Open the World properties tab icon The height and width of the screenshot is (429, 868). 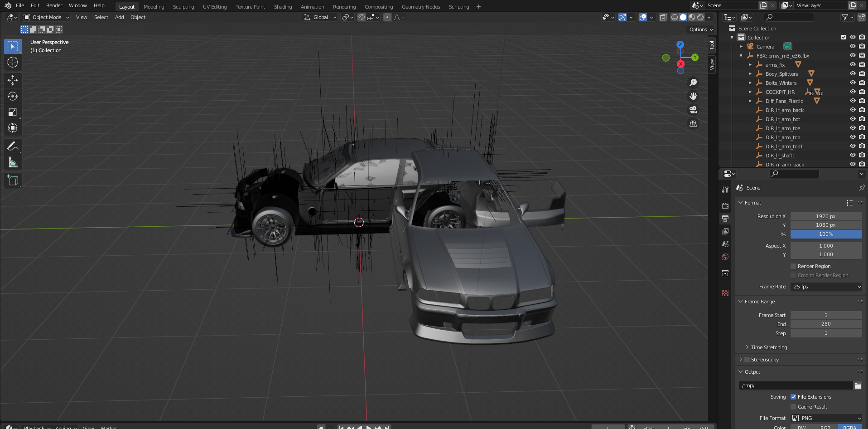tap(725, 256)
